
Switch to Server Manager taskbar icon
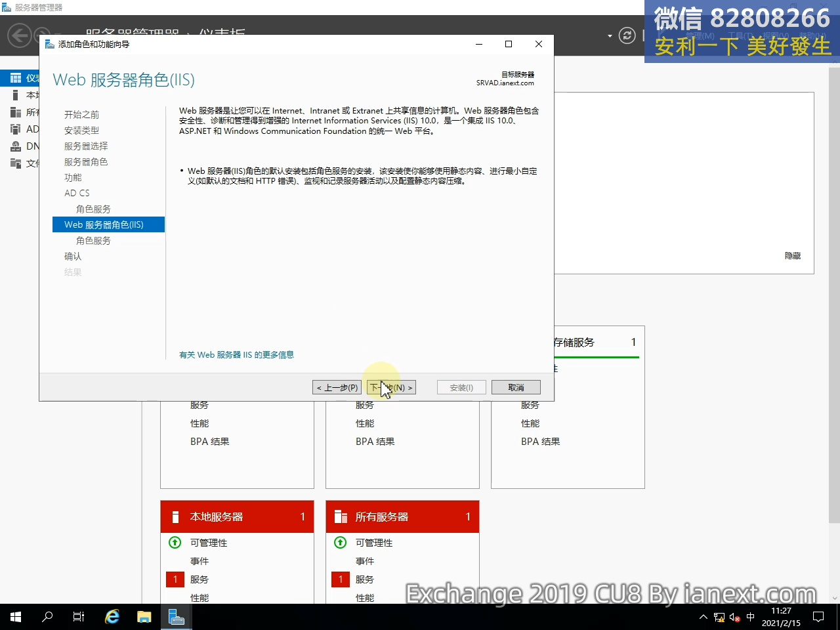click(176, 617)
